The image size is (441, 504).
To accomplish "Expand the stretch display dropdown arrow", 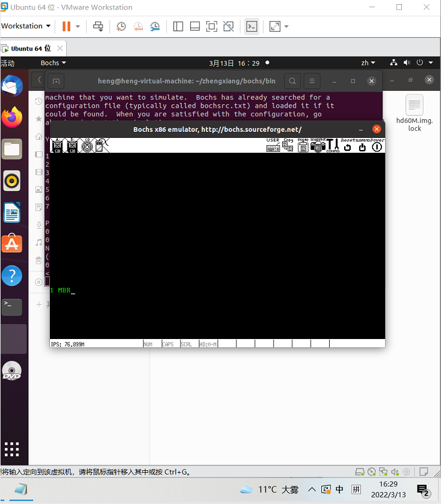I will [x=286, y=26].
